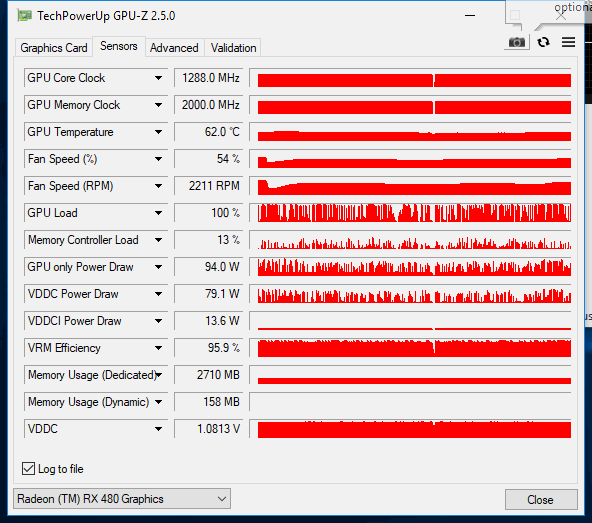Click the Memory Controller Load graph
The image size is (592, 523).
pos(411,240)
